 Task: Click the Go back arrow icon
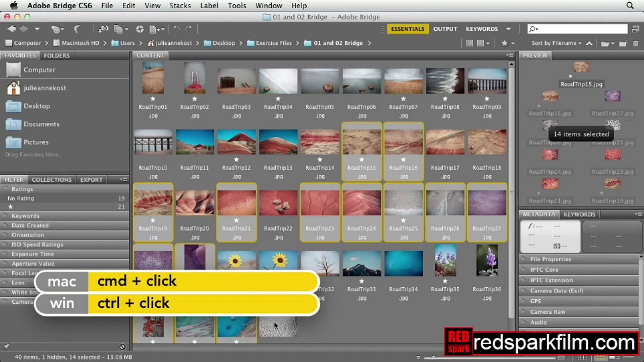[x=11, y=29]
